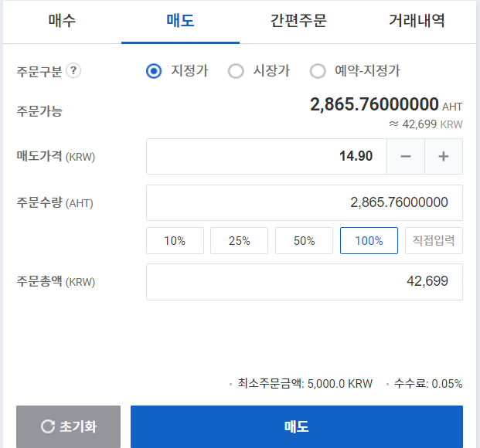Screen dimensions: 480x448
Task: Click the 초기화 reset button
Action: (68, 426)
